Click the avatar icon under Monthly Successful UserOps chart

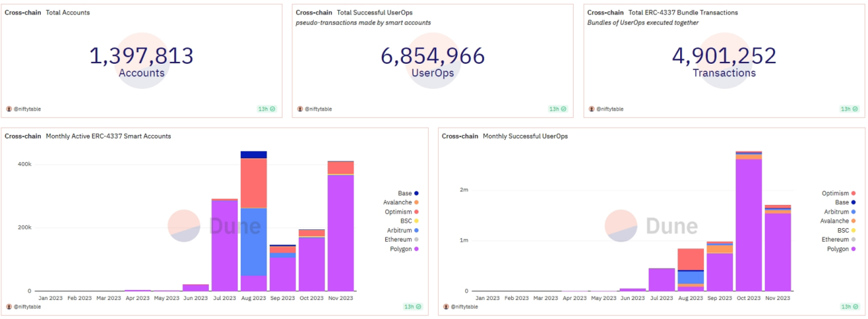click(446, 307)
